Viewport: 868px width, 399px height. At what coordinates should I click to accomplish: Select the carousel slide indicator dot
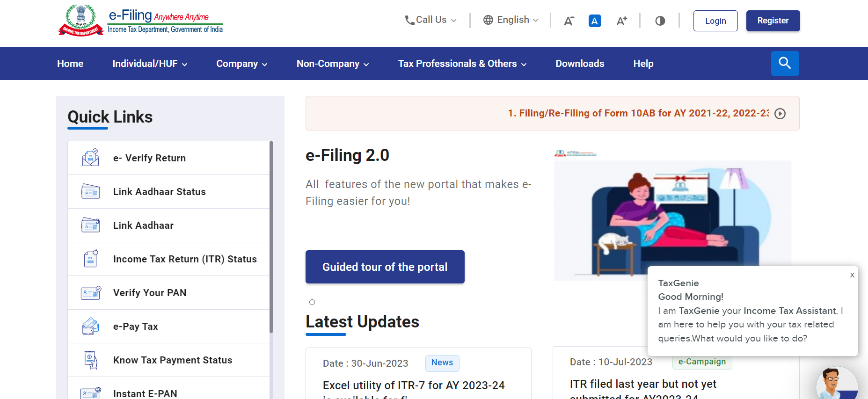click(312, 302)
